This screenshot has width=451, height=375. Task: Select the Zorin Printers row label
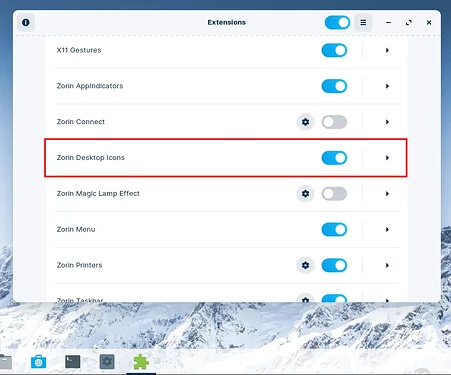(x=79, y=265)
